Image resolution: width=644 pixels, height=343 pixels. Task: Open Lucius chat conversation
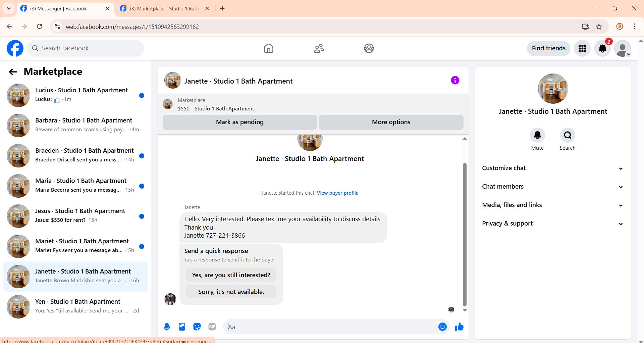(75, 95)
